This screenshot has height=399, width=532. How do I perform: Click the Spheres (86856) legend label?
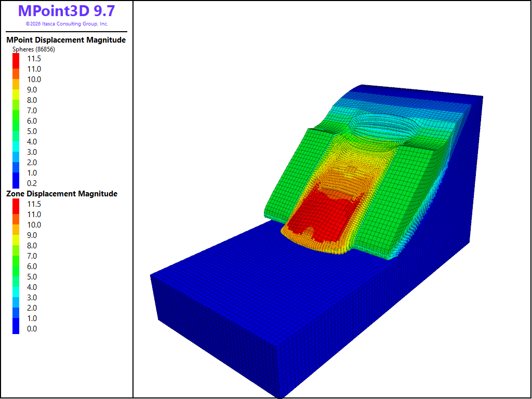[x=34, y=49]
